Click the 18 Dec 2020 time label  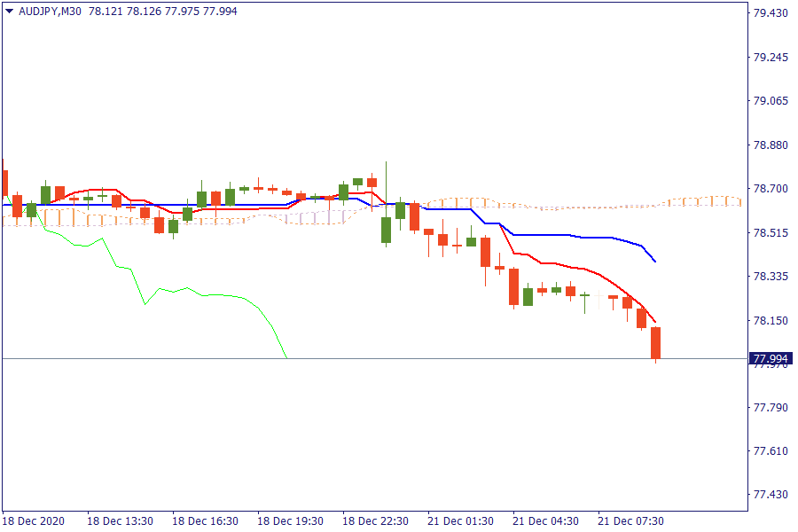(33, 520)
